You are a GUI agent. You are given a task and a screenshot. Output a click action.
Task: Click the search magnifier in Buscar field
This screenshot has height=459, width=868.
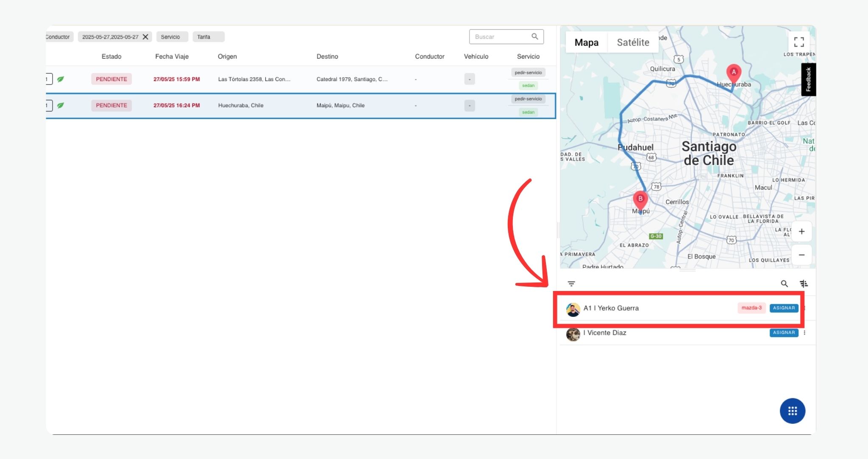tap(535, 36)
